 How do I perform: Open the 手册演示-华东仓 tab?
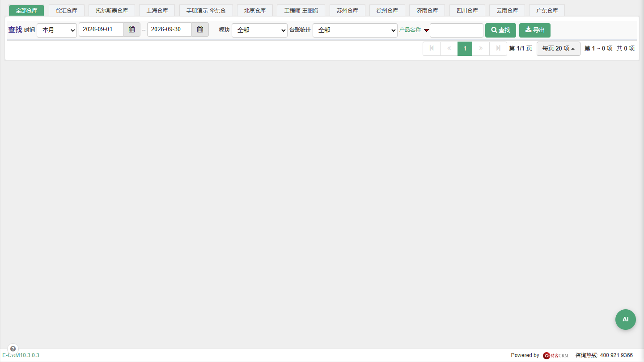206,10
